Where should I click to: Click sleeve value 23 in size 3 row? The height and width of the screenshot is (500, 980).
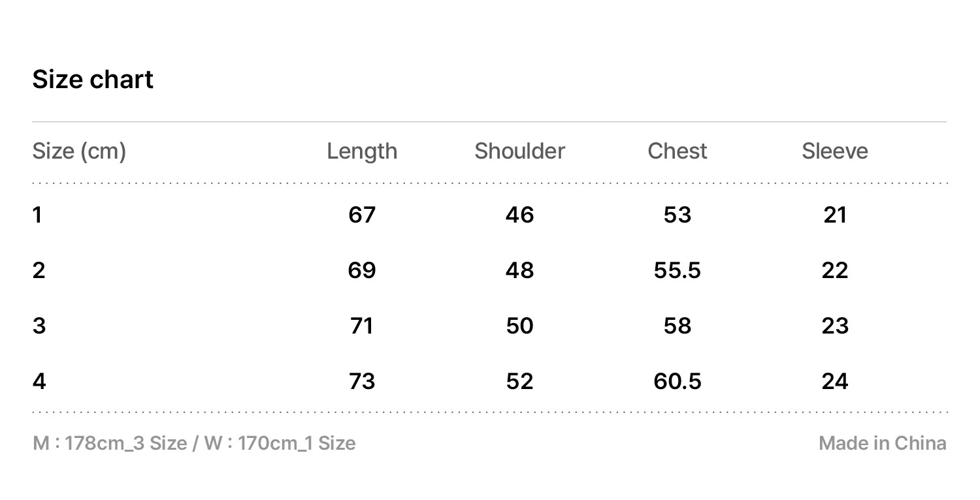(835, 326)
